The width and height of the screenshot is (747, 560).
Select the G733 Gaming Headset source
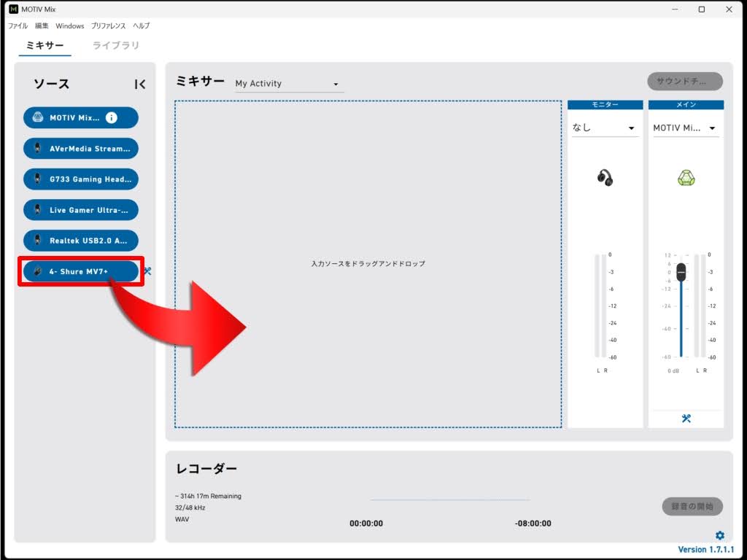point(80,179)
